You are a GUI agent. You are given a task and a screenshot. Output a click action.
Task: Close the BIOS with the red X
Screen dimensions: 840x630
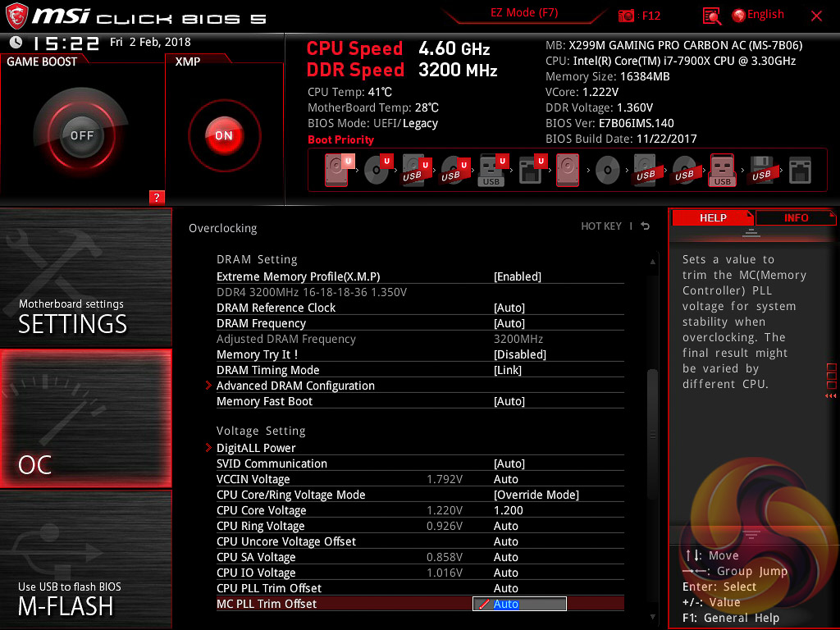click(816, 16)
